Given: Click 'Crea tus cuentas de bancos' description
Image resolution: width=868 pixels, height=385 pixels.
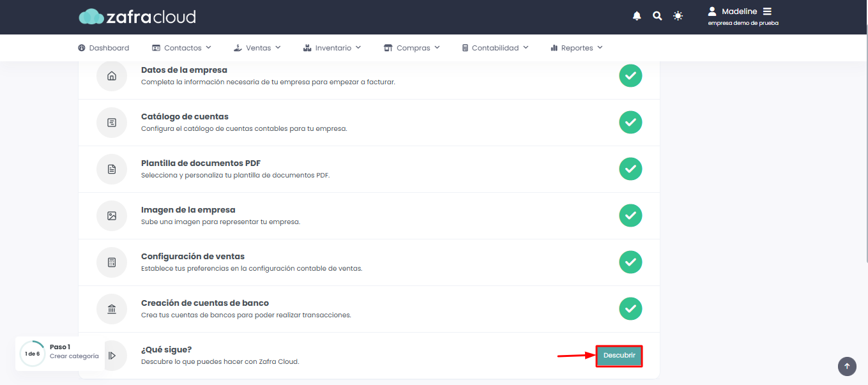Looking at the screenshot, I should tap(246, 315).
